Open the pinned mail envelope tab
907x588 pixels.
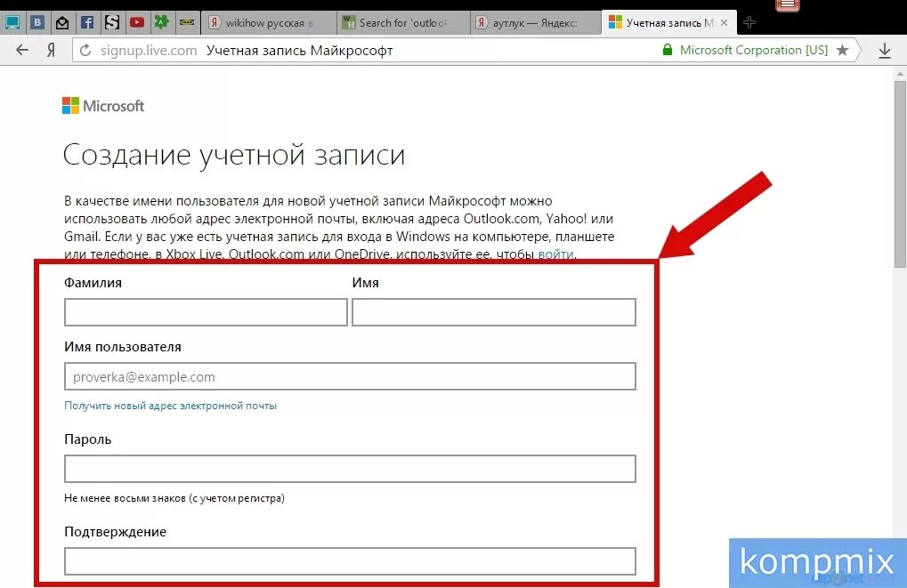coord(62,22)
